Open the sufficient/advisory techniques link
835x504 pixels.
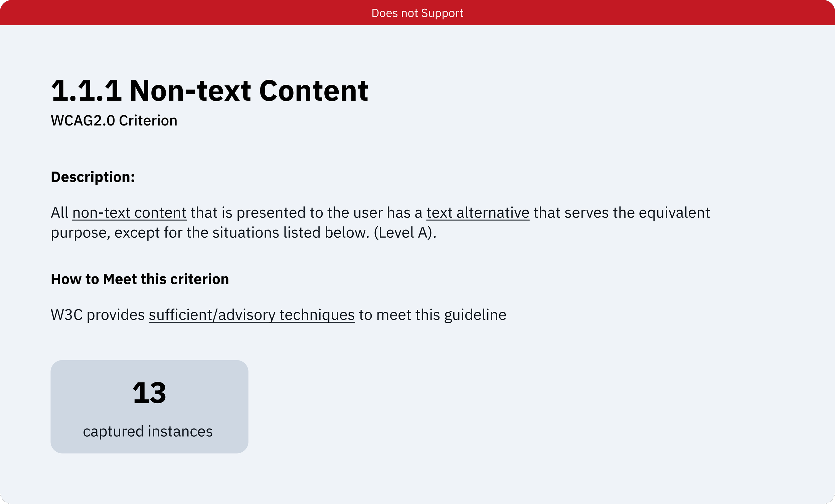[x=252, y=315]
